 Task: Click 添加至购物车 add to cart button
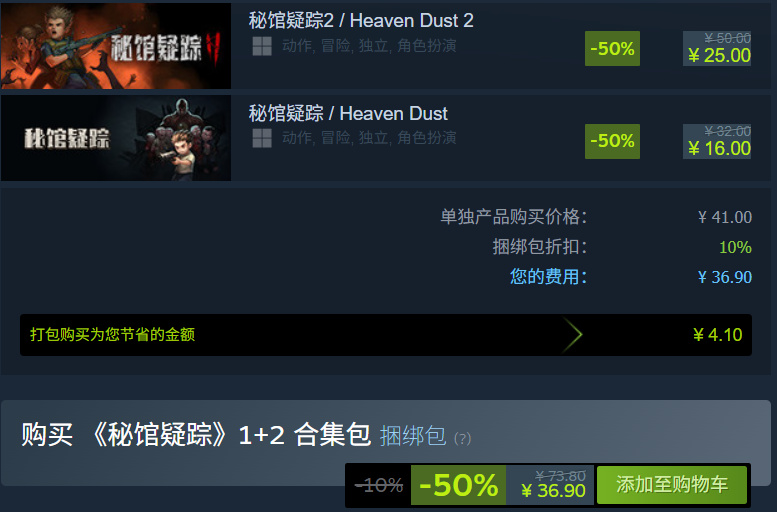pos(672,485)
